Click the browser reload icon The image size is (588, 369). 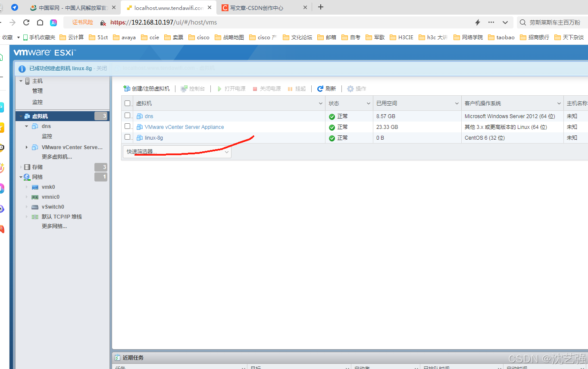click(x=26, y=22)
